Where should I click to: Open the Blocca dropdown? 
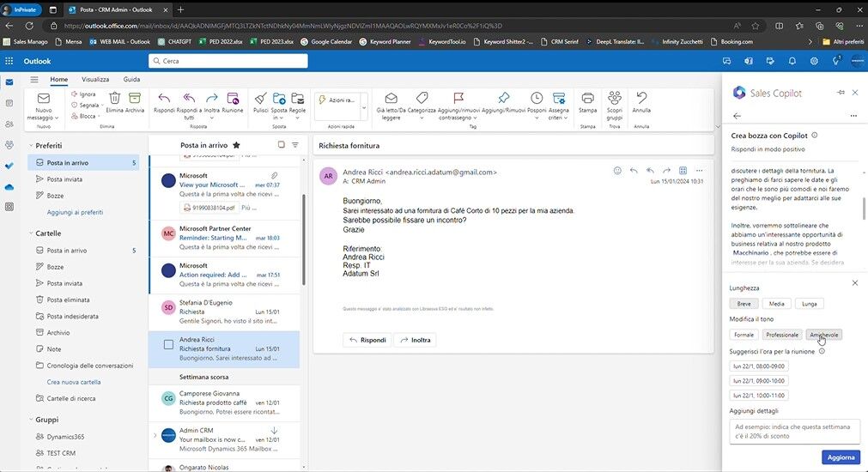99,116
